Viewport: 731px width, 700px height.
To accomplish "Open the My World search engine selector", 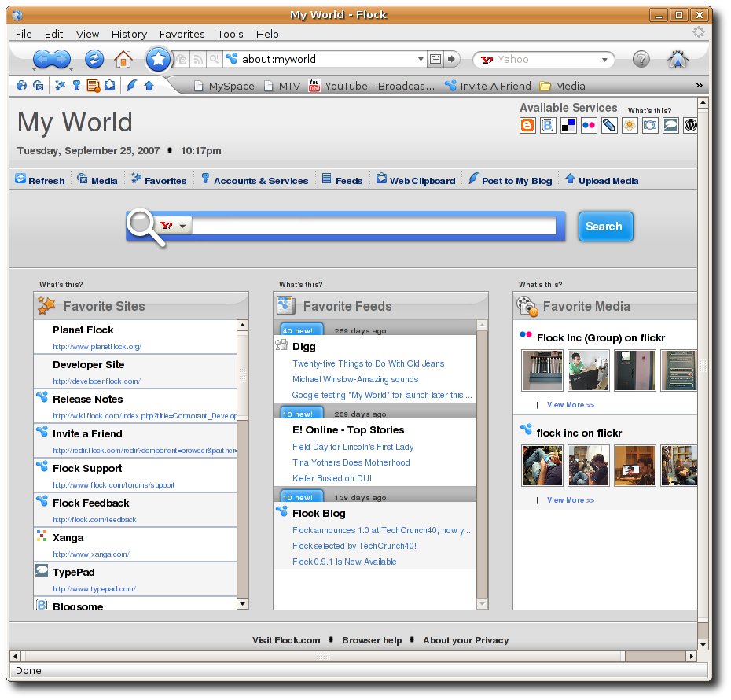I will [x=174, y=226].
